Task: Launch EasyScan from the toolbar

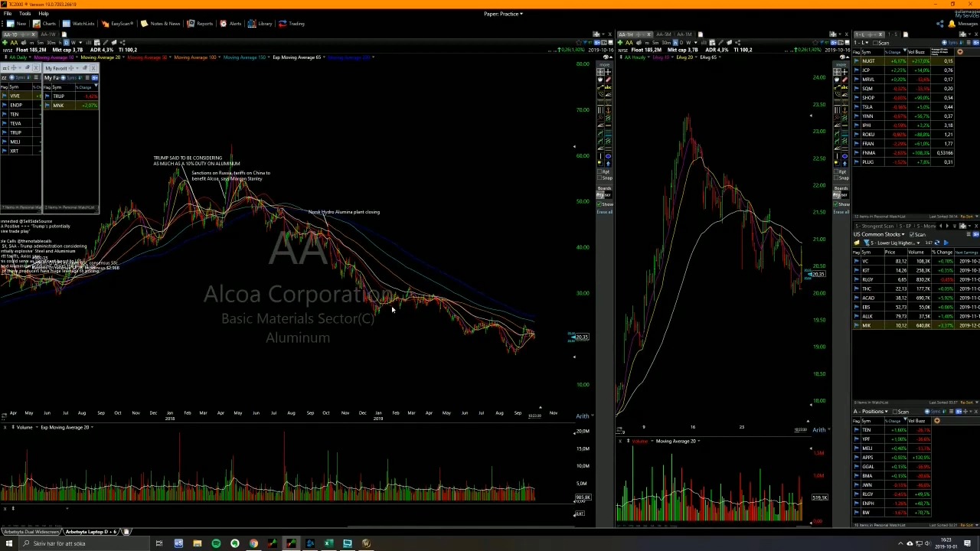Action: [x=117, y=23]
